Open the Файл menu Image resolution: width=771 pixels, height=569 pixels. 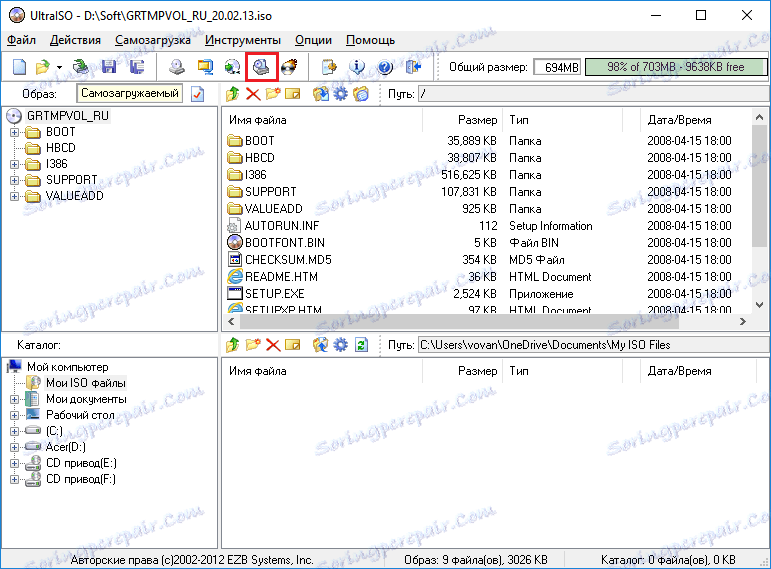(x=22, y=40)
